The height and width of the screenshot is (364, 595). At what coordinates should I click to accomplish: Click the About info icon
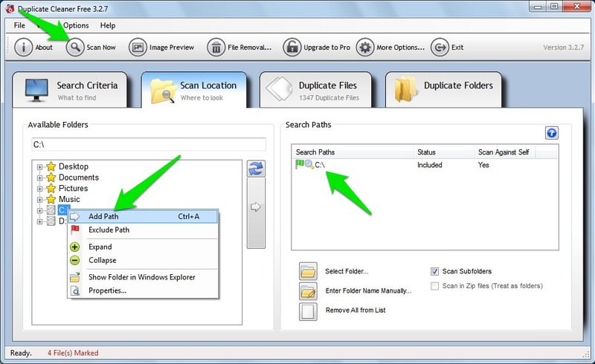click(x=23, y=48)
